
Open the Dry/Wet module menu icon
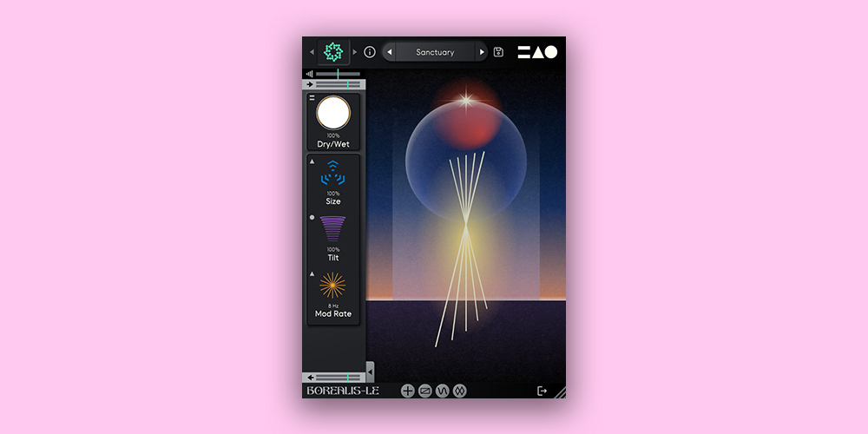[x=312, y=98]
